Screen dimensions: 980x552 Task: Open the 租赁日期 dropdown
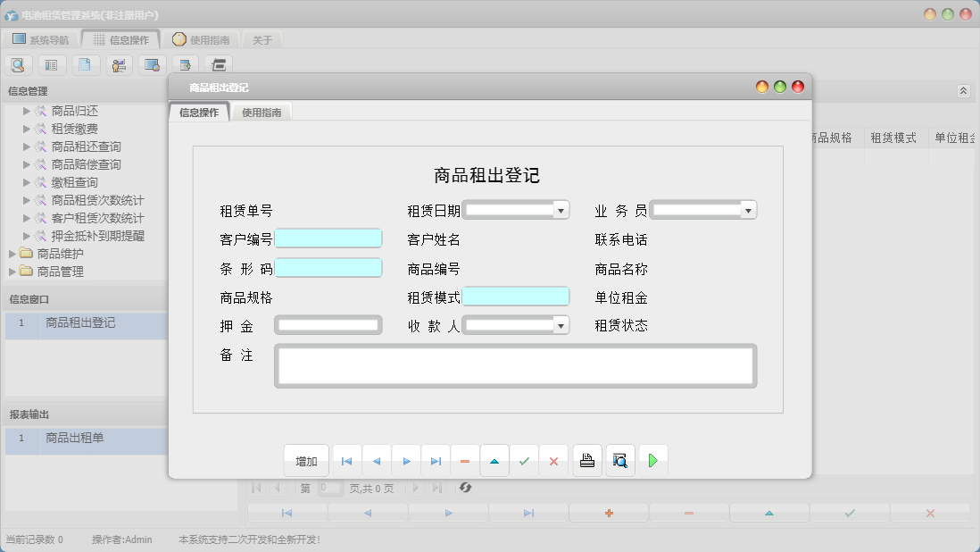(x=561, y=211)
